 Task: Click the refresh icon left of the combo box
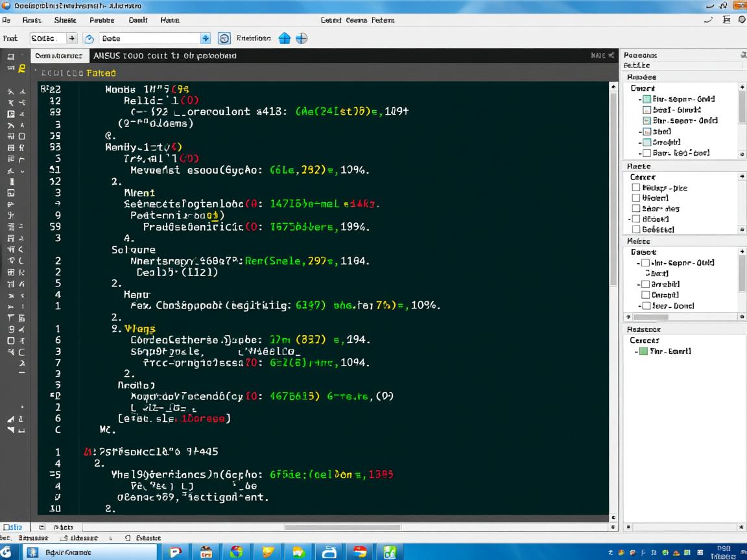pos(89,39)
